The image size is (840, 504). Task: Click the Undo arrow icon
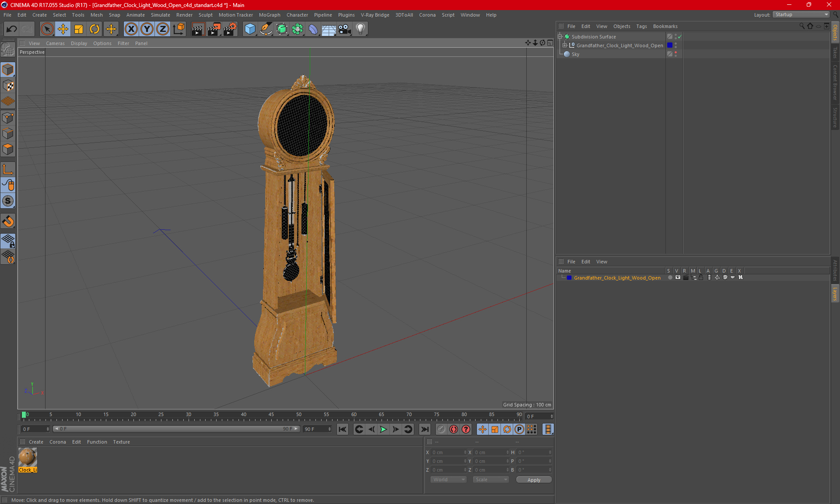[x=11, y=29]
